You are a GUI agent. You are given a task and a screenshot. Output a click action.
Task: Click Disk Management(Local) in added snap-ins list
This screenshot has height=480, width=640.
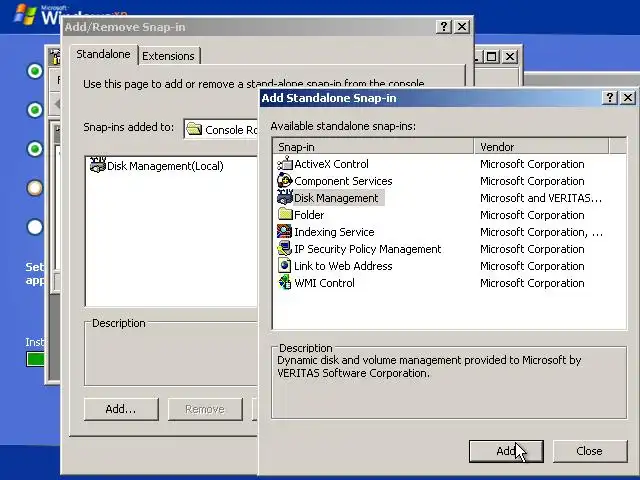165,166
